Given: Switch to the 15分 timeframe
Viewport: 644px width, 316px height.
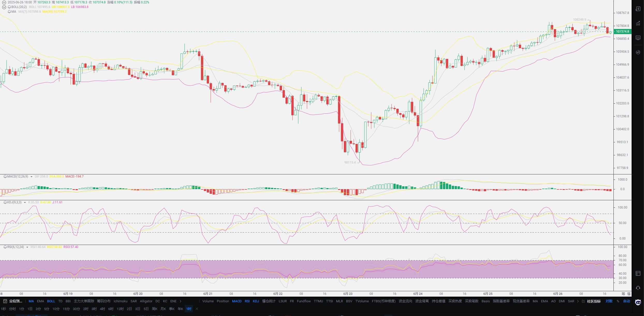Looking at the screenshot, I should point(66,309).
